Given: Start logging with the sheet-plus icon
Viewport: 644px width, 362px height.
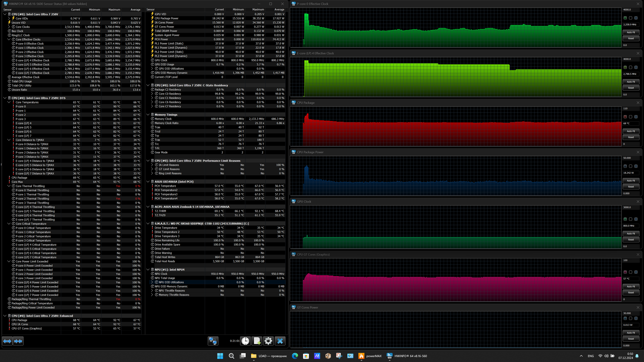Looking at the screenshot, I should point(257,341).
